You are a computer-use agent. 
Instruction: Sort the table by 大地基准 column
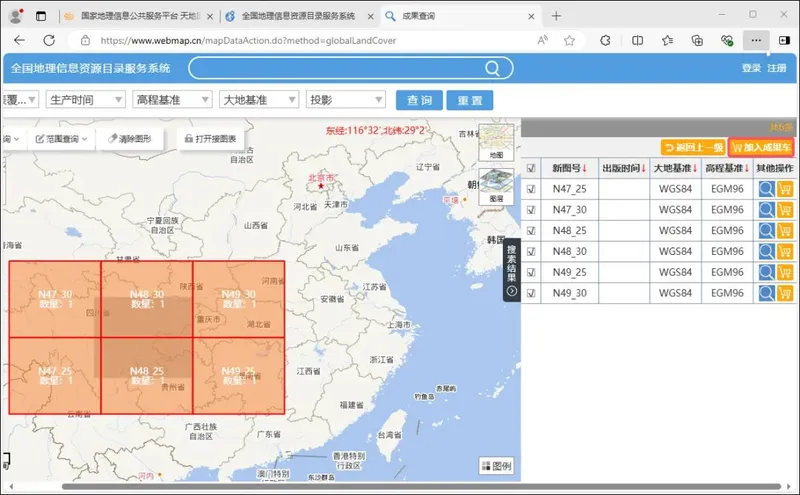click(x=676, y=168)
